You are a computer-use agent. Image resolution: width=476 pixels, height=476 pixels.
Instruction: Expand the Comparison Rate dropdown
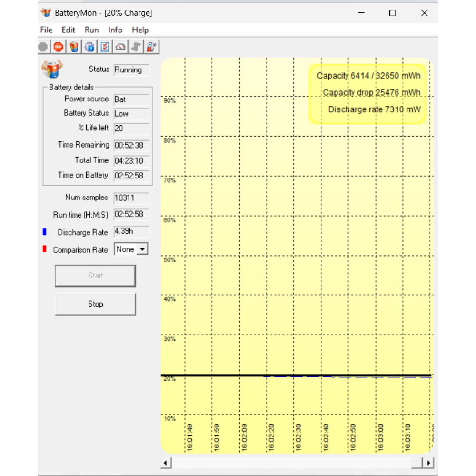pos(142,249)
